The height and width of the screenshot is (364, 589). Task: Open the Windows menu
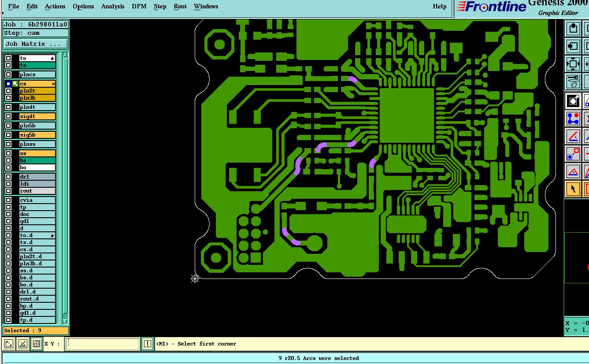(206, 6)
